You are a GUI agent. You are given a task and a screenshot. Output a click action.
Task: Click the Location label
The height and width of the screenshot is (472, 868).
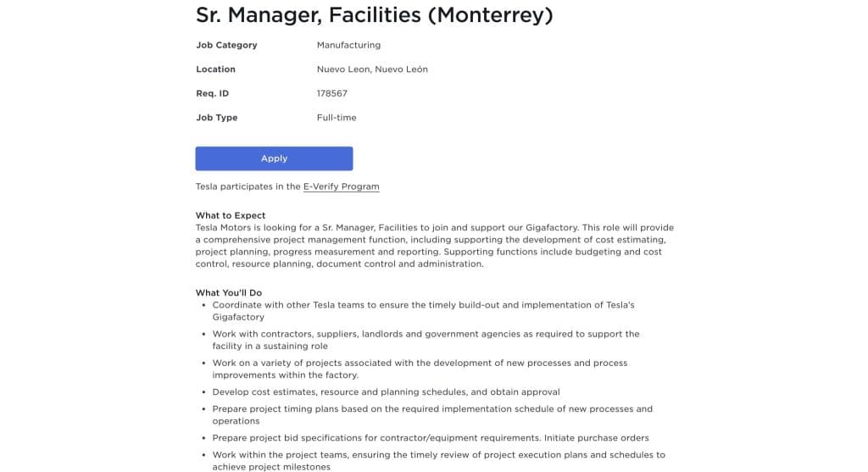(x=215, y=69)
